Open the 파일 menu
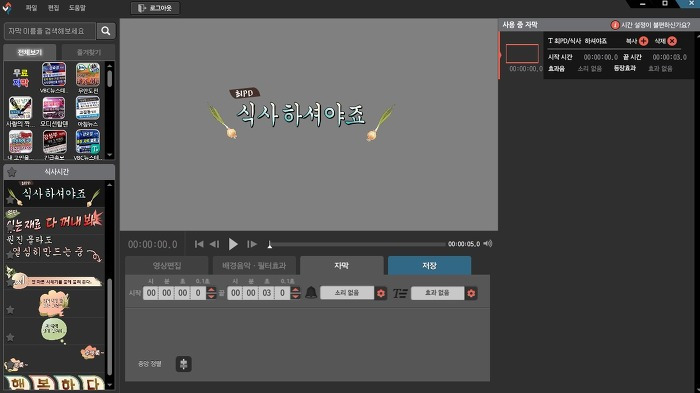Image resolution: width=700 pixels, height=393 pixels. [31, 8]
